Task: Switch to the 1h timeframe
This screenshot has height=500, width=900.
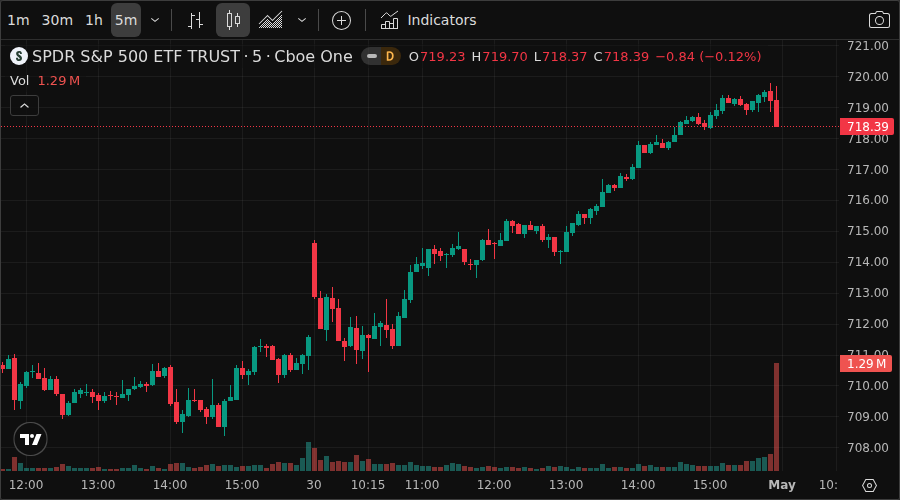Action: coord(94,20)
